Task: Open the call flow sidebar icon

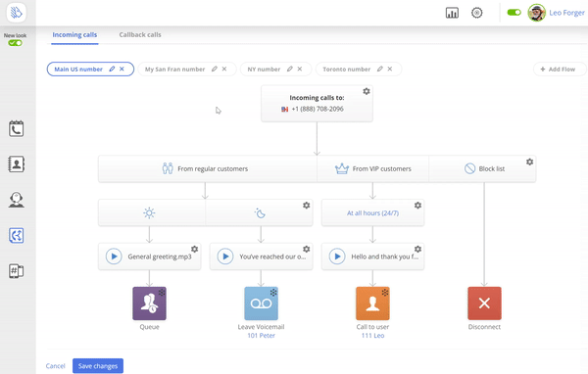Action: pos(16,235)
